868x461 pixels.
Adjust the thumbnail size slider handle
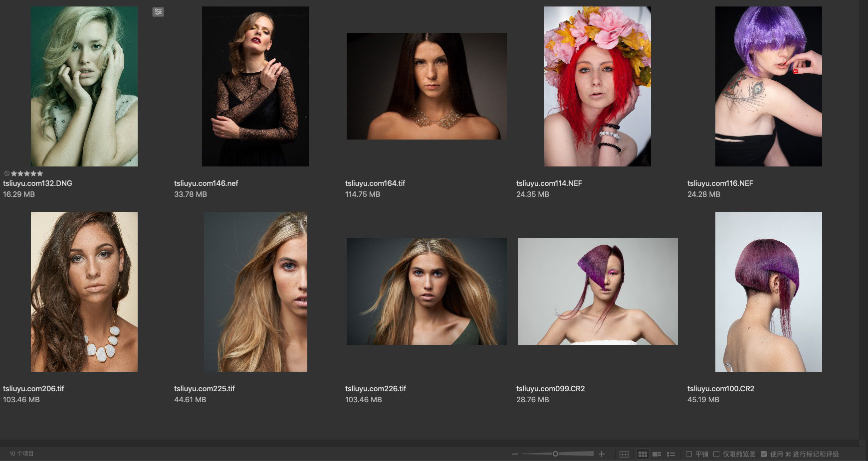(x=555, y=454)
